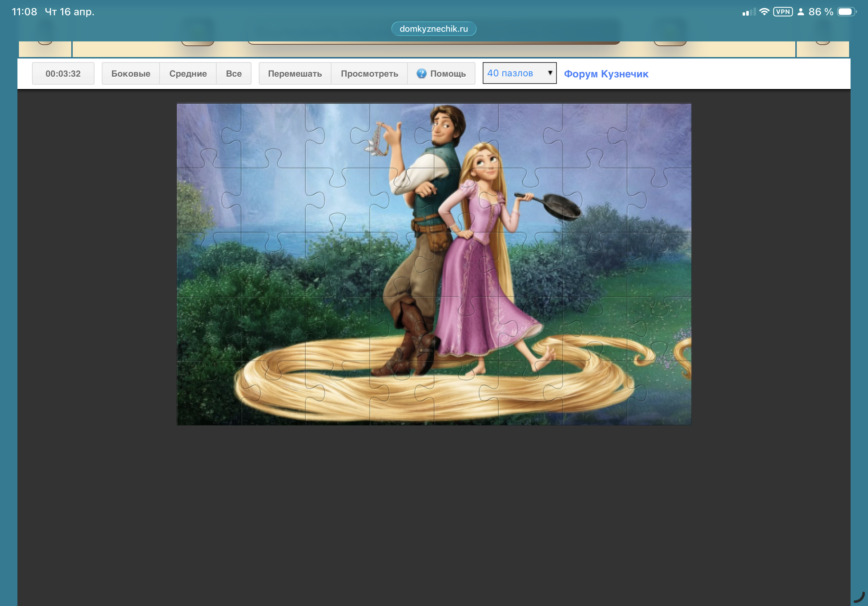Click the curled corner icon at bottom right
Screen dimensions: 868x606
tap(859, 597)
